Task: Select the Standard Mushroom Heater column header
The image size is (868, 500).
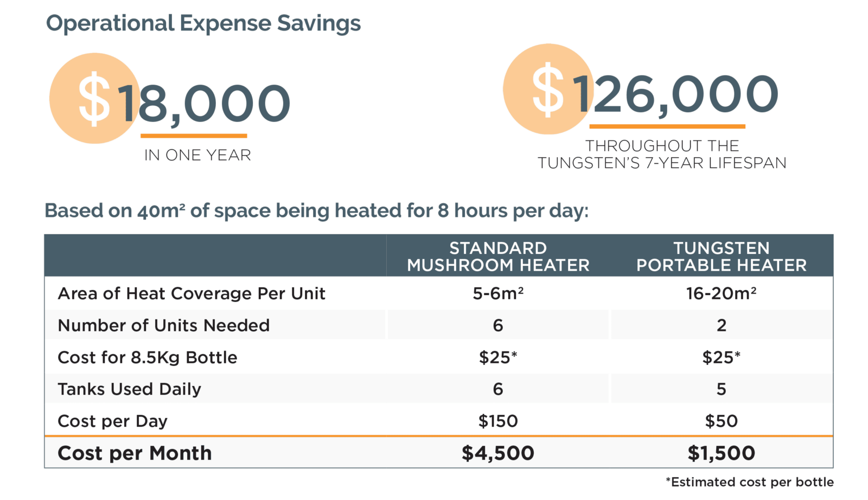Action: (498, 257)
